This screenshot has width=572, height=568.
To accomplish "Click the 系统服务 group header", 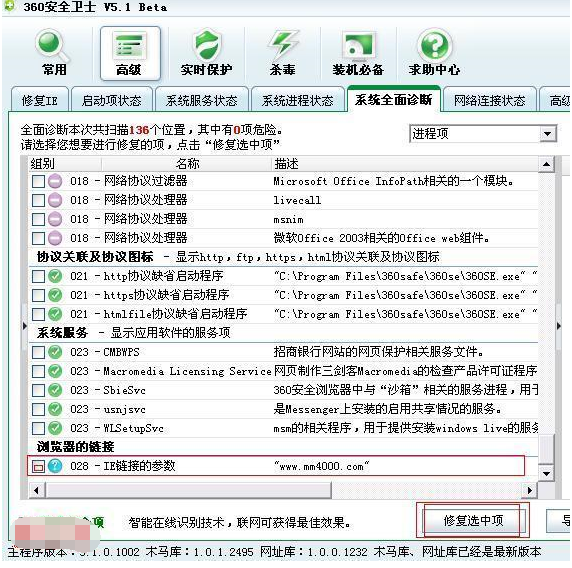I will (x=62, y=333).
